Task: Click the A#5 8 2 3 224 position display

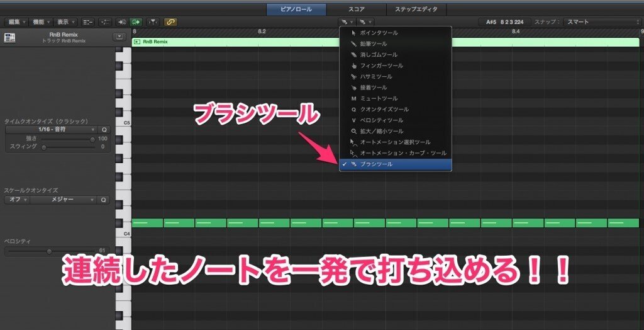Action: (505, 22)
